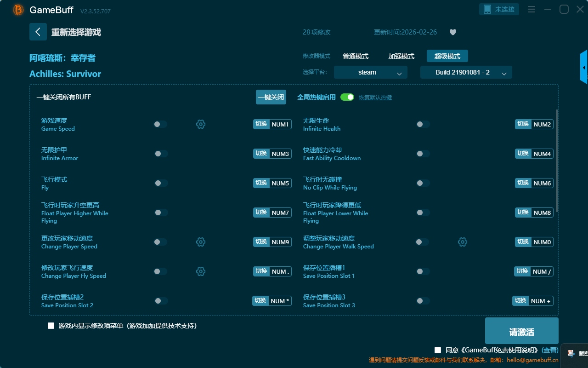Select the 加强模式 tab
The height and width of the screenshot is (368, 588).
click(x=401, y=56)
